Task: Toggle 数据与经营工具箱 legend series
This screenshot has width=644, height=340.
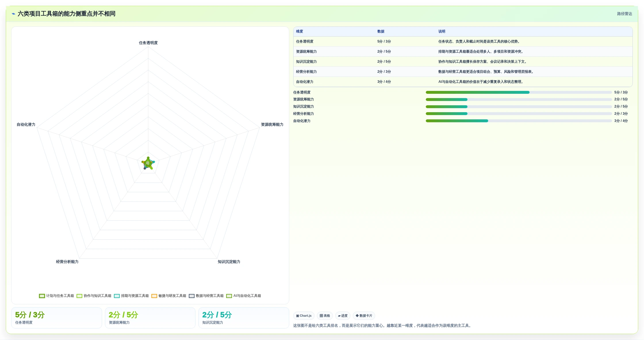Action: (x=206, y=296)
